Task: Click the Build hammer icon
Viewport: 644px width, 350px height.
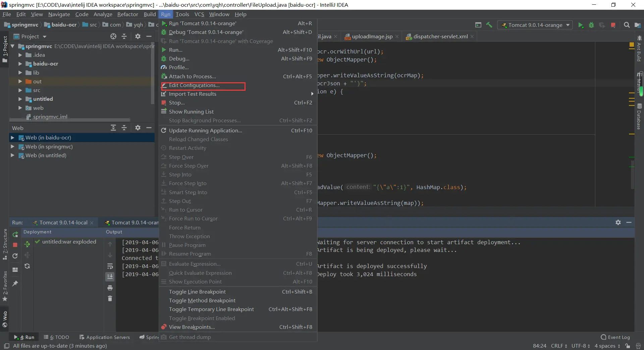Action: coord(489,25)
